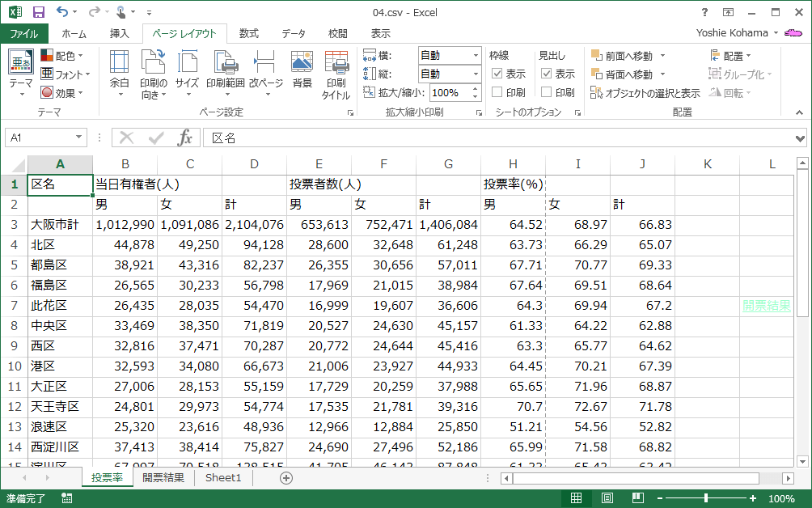
Task: Click the 100% zoom level in status bar
Action: tap(781, 498)
